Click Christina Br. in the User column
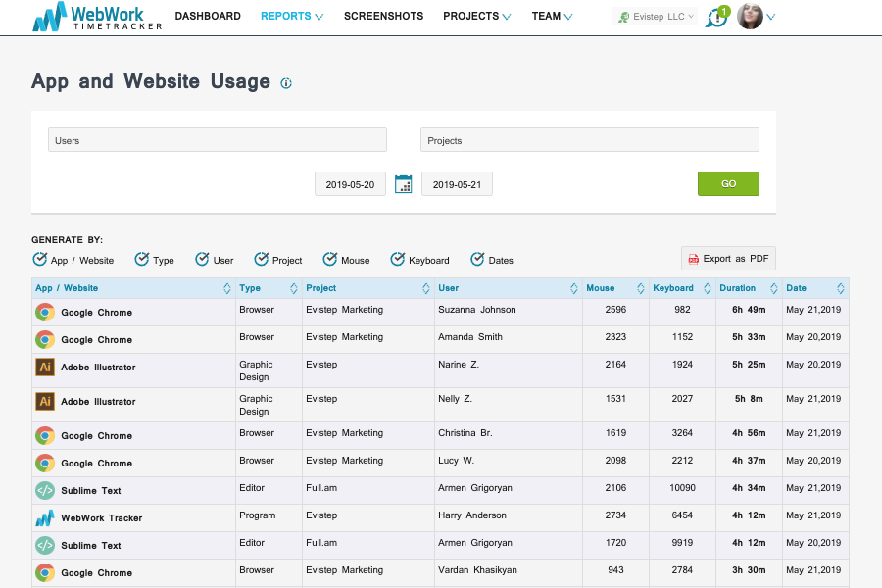Screen dimensions: 882x588 click(465, 433)
